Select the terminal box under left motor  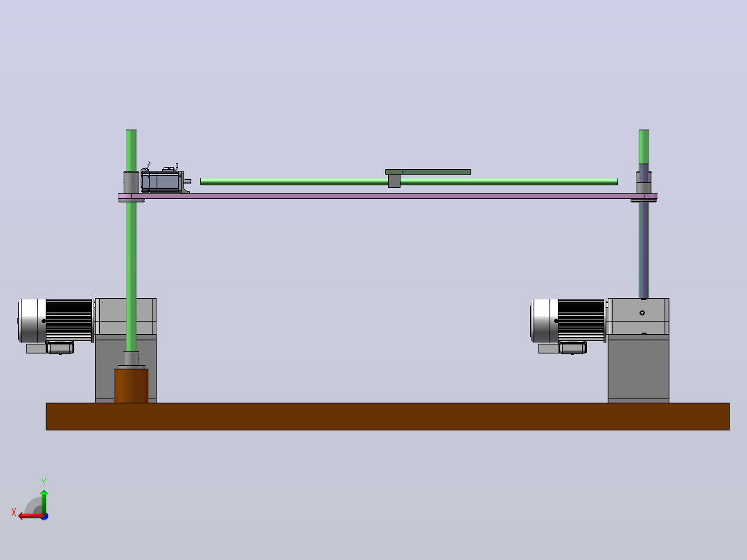pos(60,347)
